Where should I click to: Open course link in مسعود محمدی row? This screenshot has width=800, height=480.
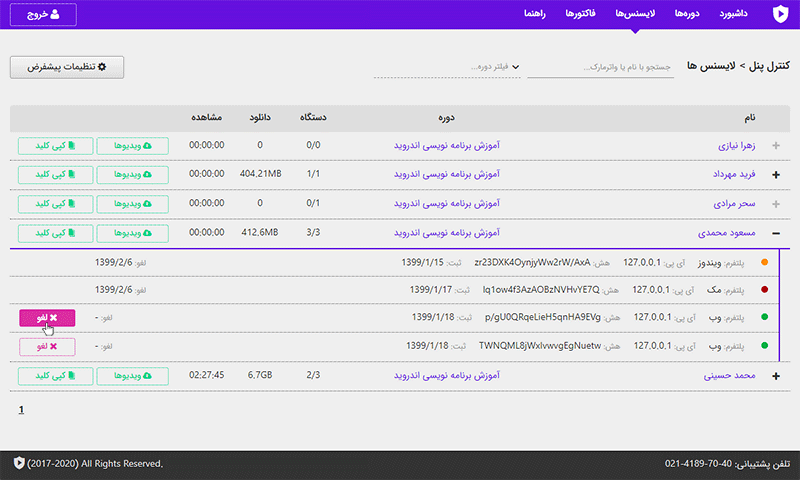(x=446, y=233)
